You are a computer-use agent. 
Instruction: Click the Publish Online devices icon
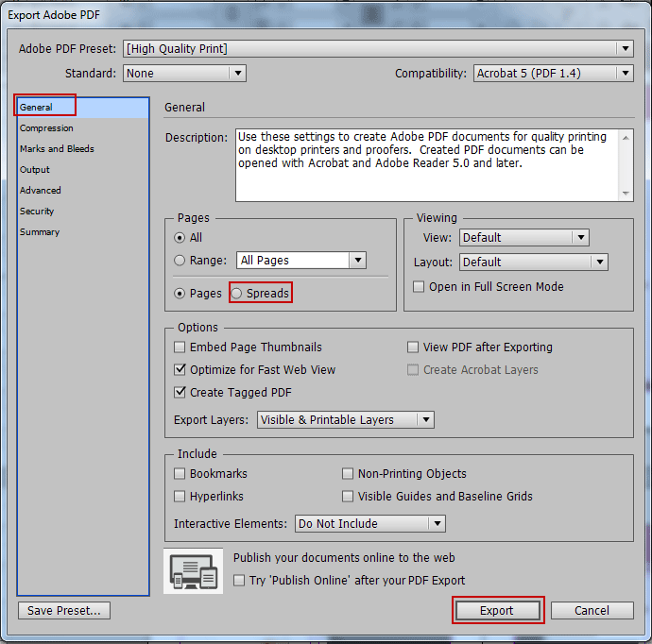click(194, 571)
